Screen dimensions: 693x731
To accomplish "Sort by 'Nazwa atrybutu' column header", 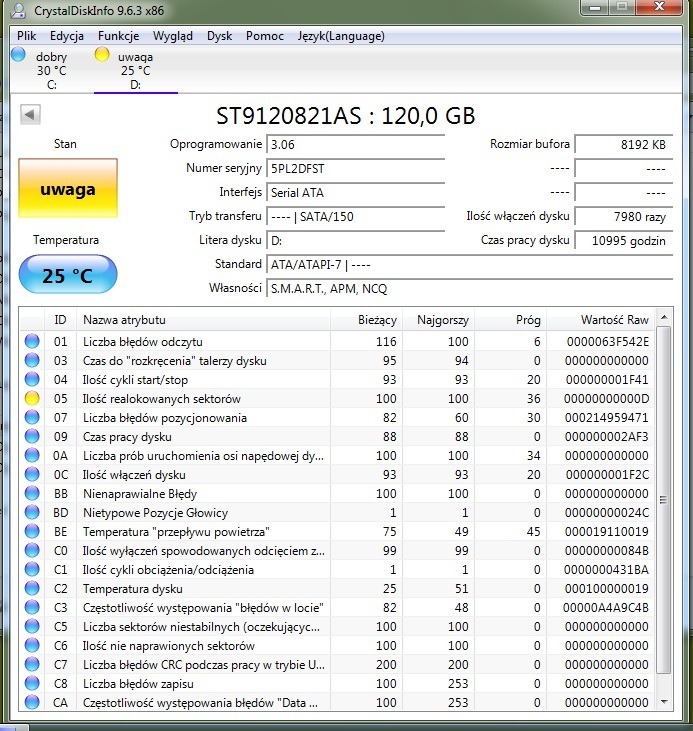I will click(200, 320).
